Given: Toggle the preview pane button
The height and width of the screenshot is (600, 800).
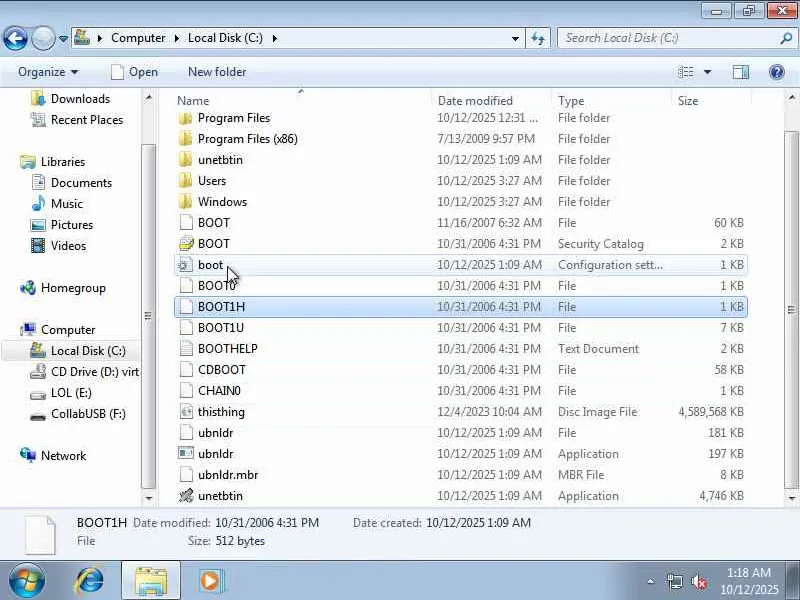Looking at the screenshot, I should pyautogui.click(x=740, y=72).
